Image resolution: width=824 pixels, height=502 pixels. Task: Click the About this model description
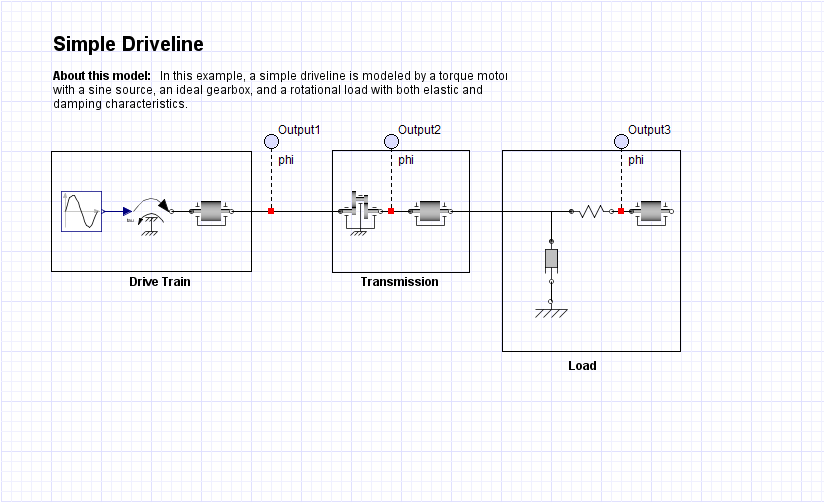click(280, 90)
